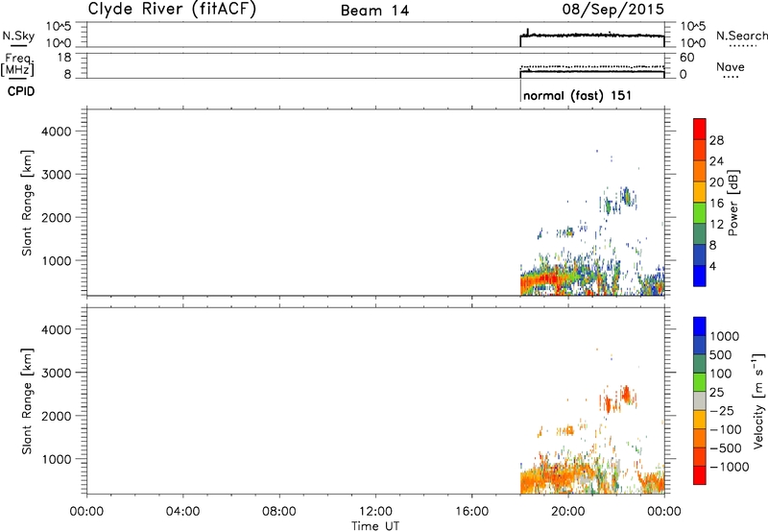The width and height of the screenshot is (768, 532).
Task: Click the 'Velocity [m s-1]' colorbar title
Action: [x=758, y=400]
